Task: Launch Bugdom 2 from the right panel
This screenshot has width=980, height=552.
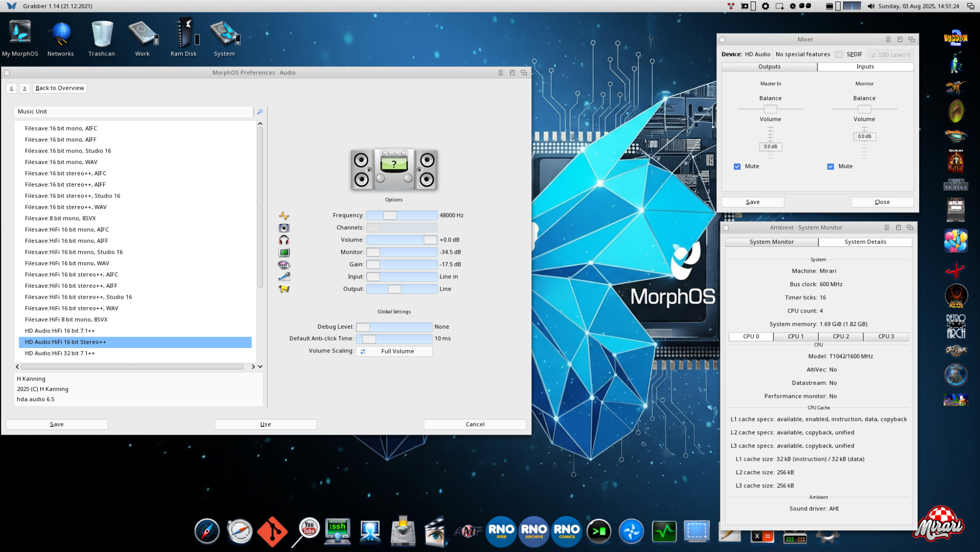Action: click(955, 38)
